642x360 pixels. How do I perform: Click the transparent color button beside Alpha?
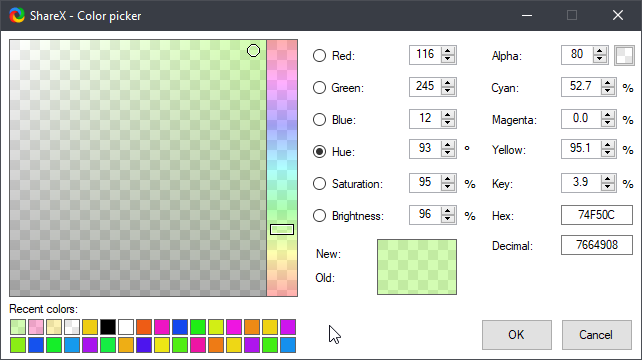click(624, 55)
